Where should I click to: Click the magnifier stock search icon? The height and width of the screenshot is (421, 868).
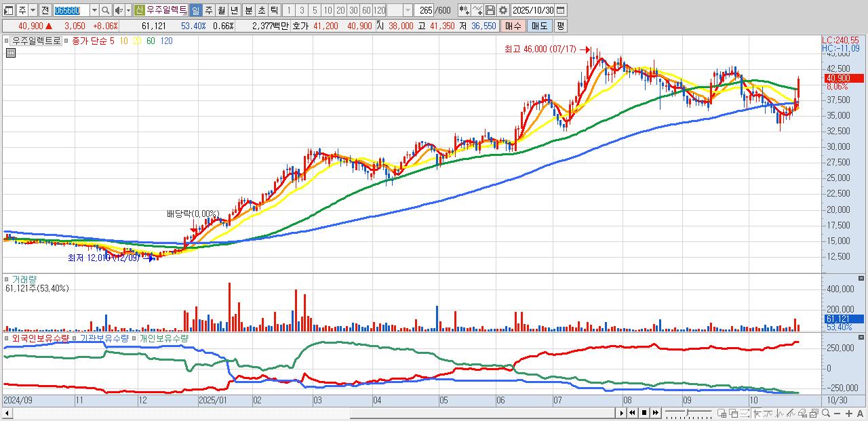click(106, 10)
